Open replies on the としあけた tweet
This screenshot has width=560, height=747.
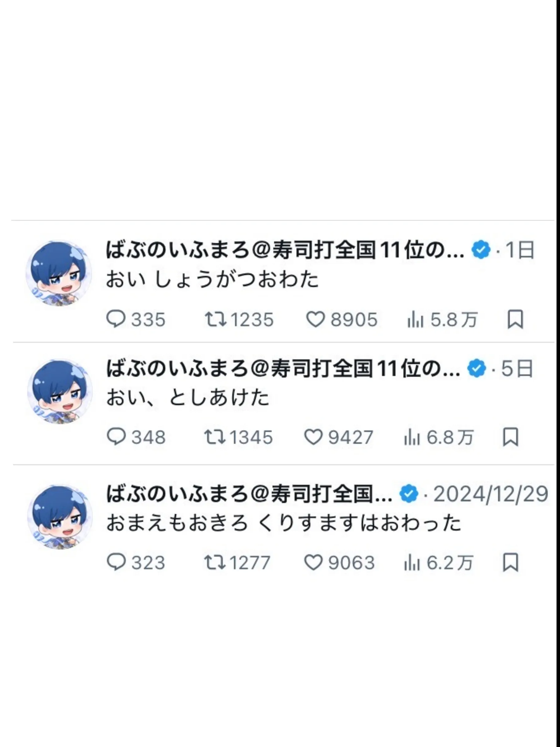pos(136,437)
